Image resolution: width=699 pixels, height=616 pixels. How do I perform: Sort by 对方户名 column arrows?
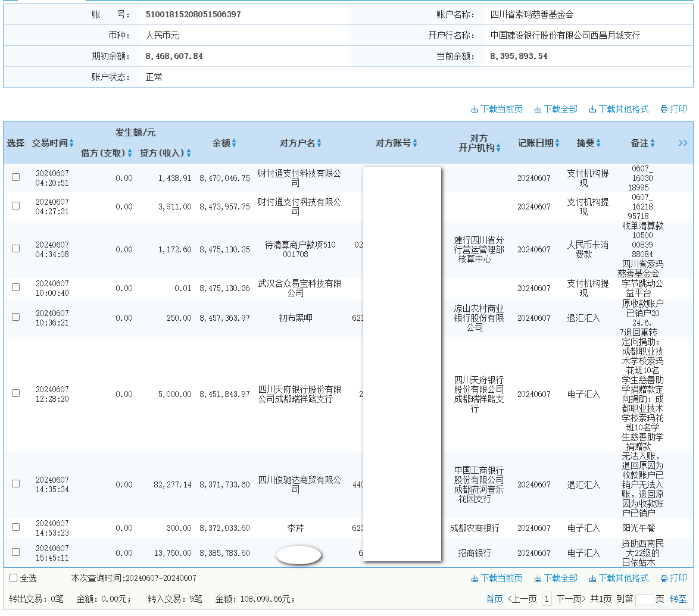coord(319,143)
